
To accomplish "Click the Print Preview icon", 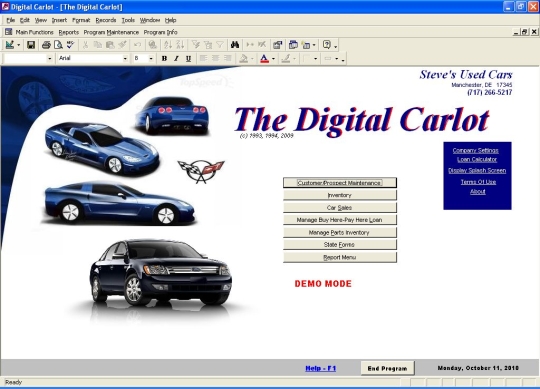I will coord(58,45).
